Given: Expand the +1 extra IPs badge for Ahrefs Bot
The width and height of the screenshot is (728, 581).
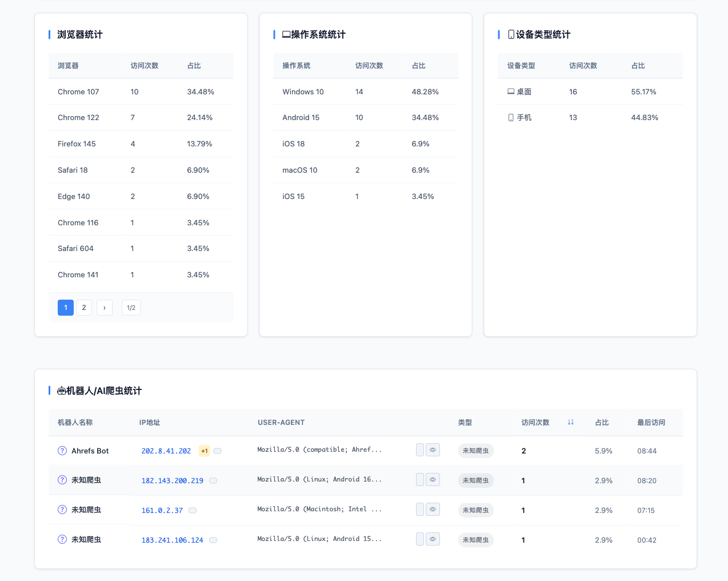Looking at the screenshot, I should pyautogui.click(x=204, y=451).
